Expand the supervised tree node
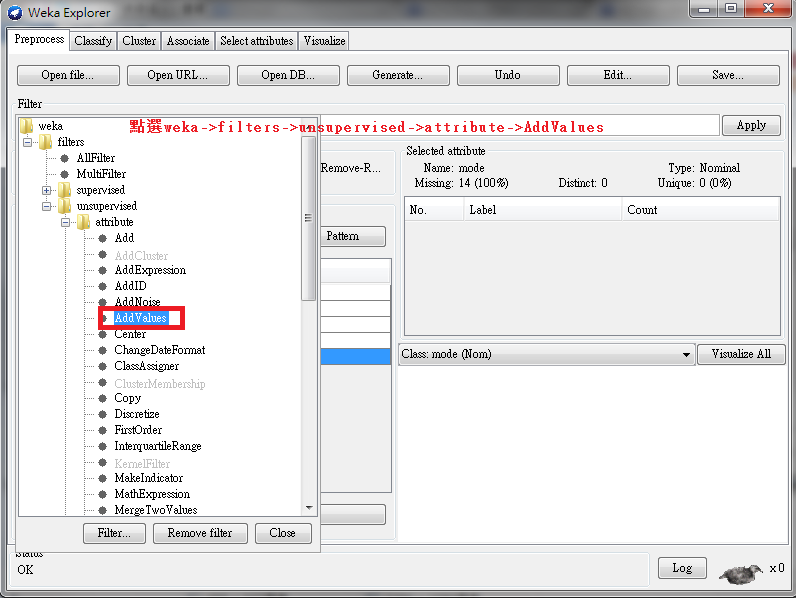This screenshot has width=796, height=598. 46,190
